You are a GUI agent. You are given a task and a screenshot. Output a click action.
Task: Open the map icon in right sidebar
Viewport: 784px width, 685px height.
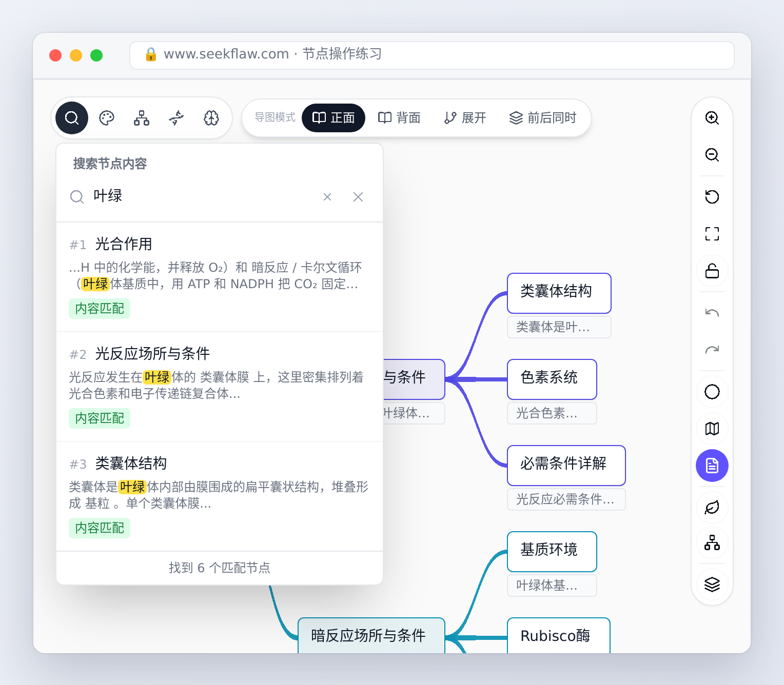[x=712, y=429]
